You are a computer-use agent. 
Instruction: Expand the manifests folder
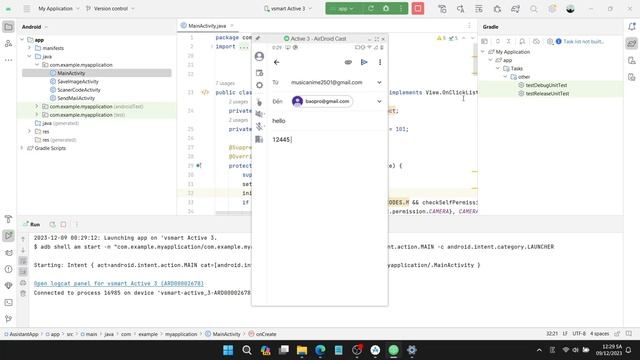29,48
